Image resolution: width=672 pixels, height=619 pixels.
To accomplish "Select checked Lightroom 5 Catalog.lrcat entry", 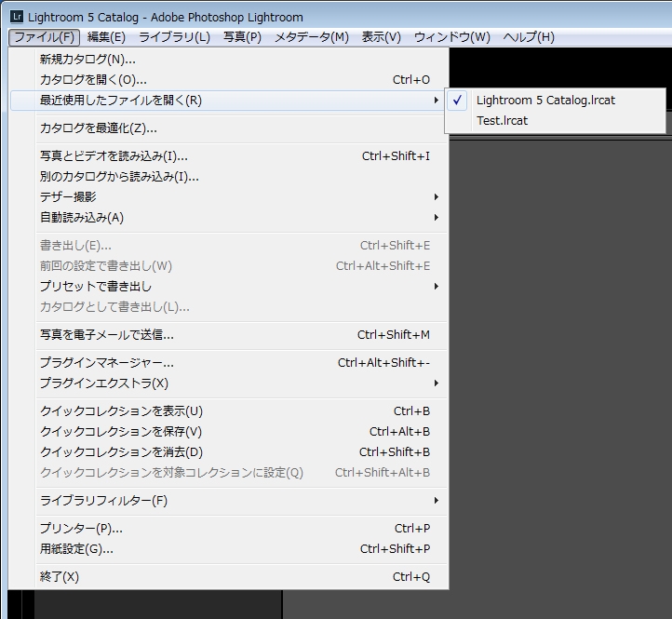I will pos(556,101).
